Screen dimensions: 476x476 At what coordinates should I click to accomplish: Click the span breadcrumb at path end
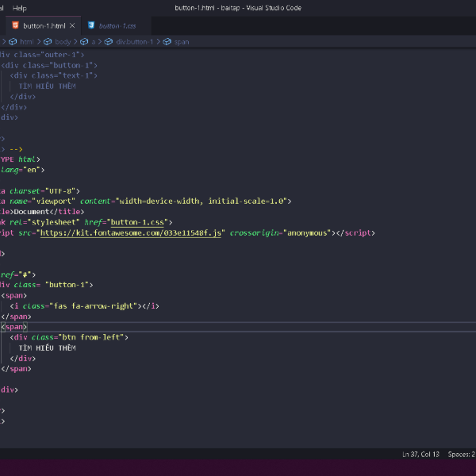click(x=182, y=41)
